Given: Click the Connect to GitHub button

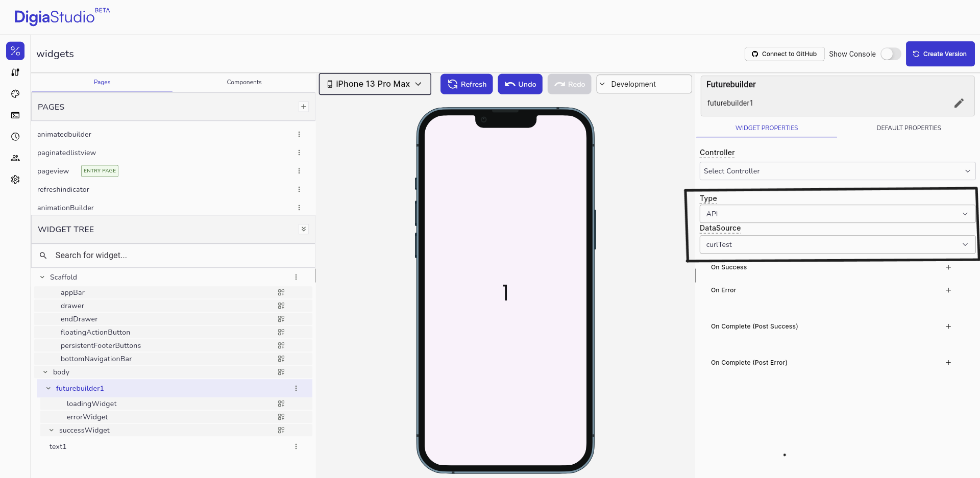Looking at the screenshot, I should [784, 54].
